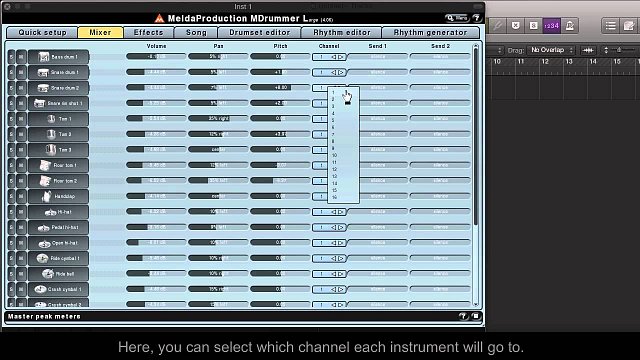This screenshot has width=640, height=360.
Task: Open help for Master peak meters
Action: (x=462, y=316)
